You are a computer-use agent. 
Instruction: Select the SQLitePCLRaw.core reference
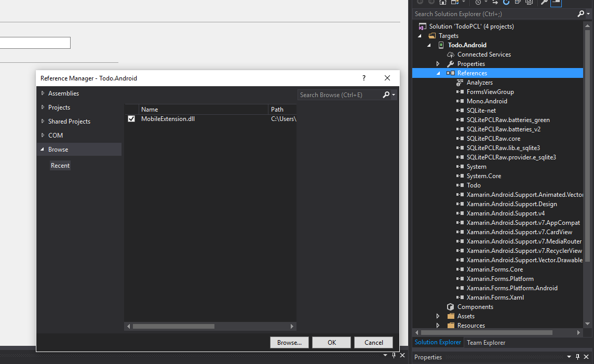pos(493,139)
